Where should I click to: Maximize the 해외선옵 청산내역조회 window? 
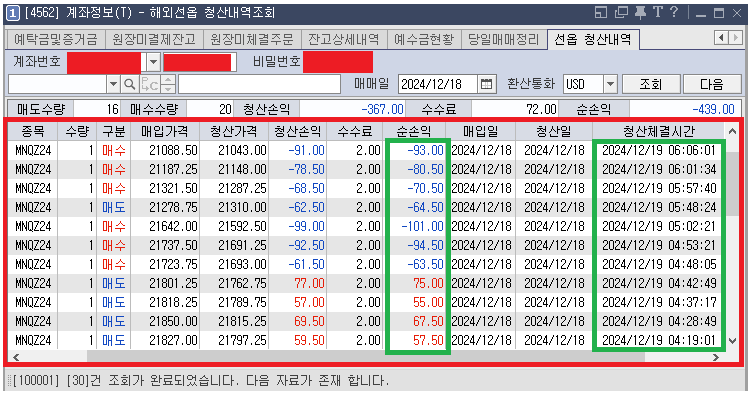719,13
